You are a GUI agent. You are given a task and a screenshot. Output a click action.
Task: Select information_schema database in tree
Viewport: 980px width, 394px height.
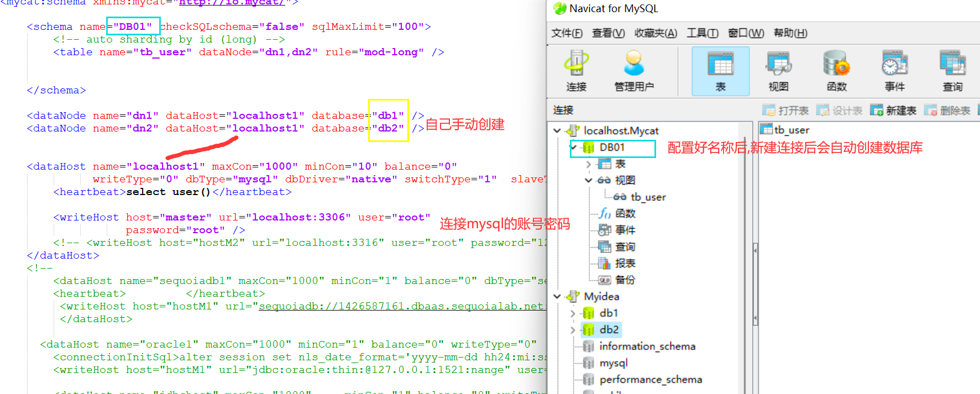coord(647,346)
